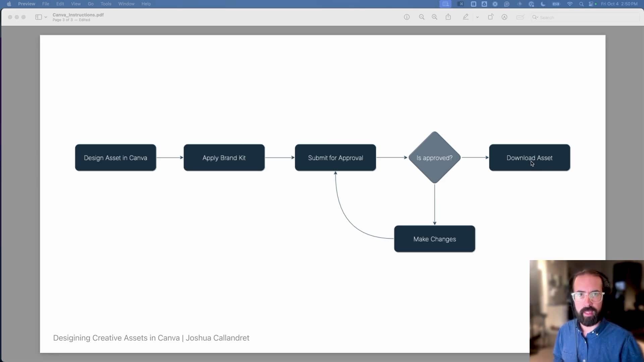Expand the sidebar view options chevron
644x362 pixels.
(46, 17)
